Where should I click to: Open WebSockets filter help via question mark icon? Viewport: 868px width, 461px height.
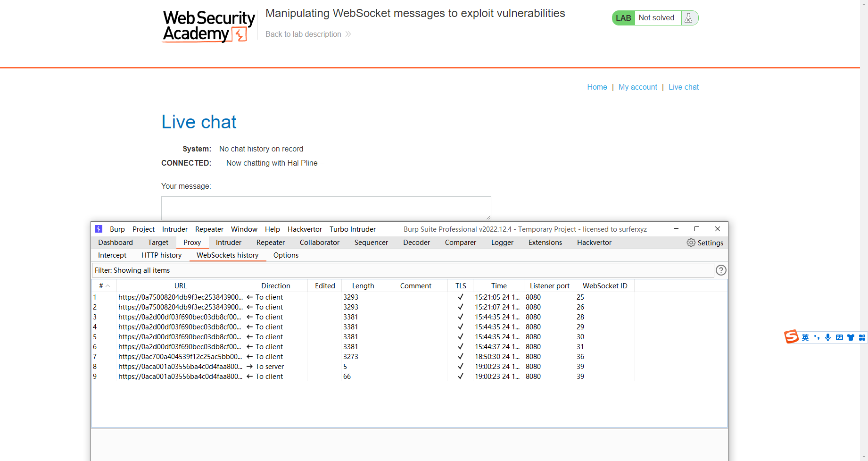(721, 270)
